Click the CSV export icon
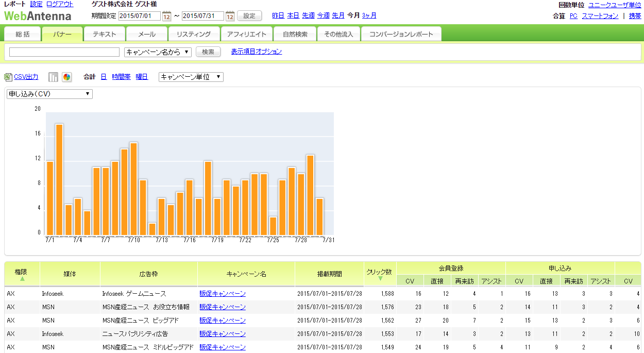This screenshot has height=353, width=644. (x=8, y=77)
